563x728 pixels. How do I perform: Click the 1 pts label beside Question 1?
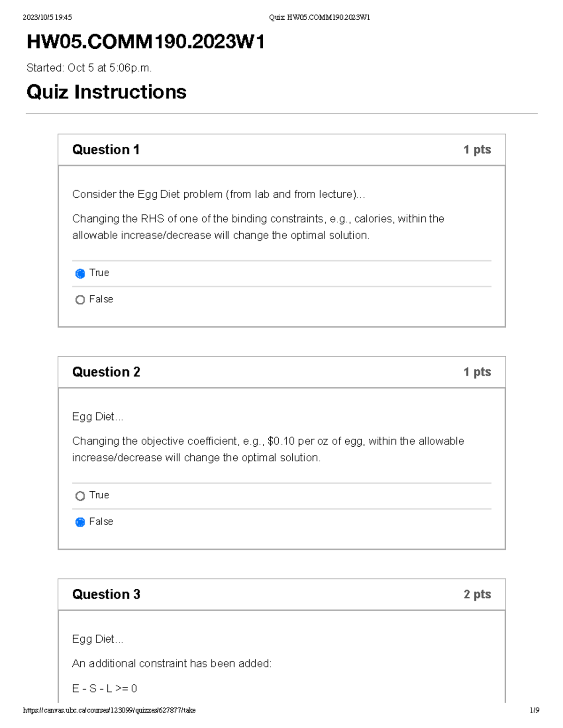(477, 150)
